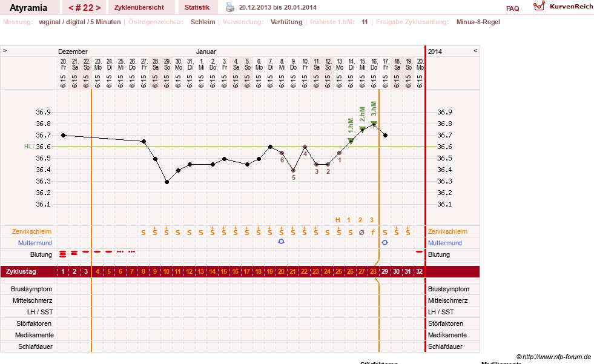Select the temperature point on cycle day 1
Viewport: 594px width, 364px height.
[x=63, y=135]
